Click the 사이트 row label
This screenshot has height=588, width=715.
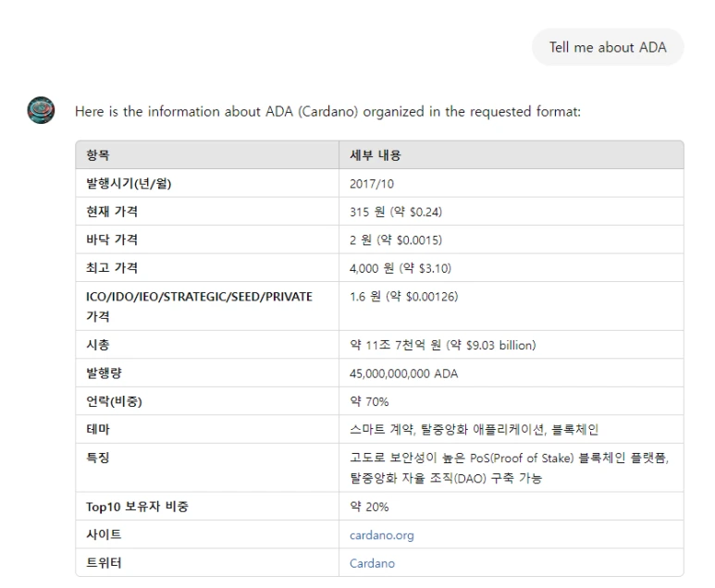tap(104, 534)
